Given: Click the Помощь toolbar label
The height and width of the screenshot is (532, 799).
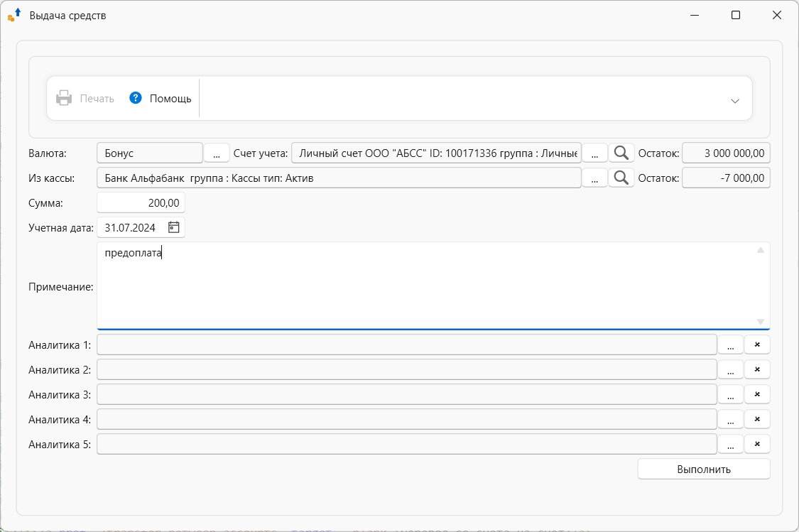Looking at the screenshot, I should [170, 98].
